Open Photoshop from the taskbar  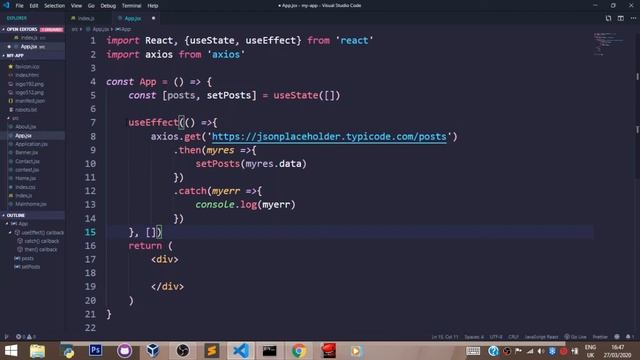click(x=96, y=350)
